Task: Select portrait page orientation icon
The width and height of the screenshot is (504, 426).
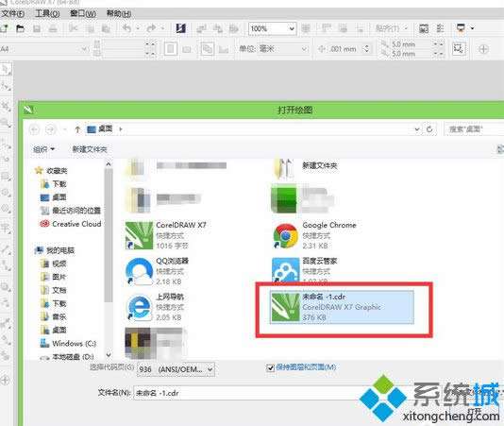Action: (x=170, y=49)
